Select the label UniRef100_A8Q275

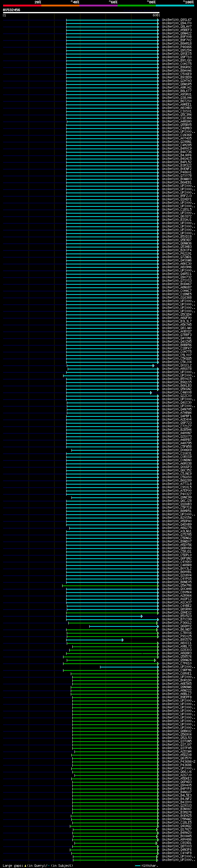coord(177,528)
